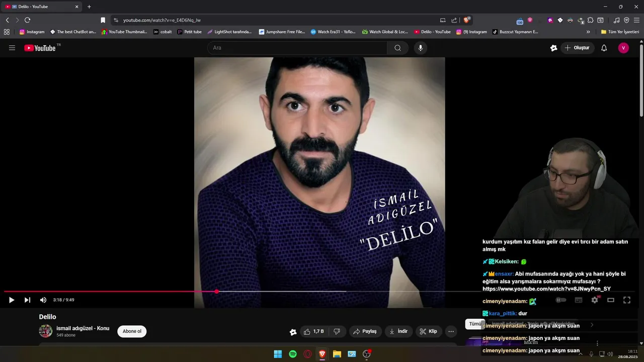Expand hidden bookmarks chevron

588,32
